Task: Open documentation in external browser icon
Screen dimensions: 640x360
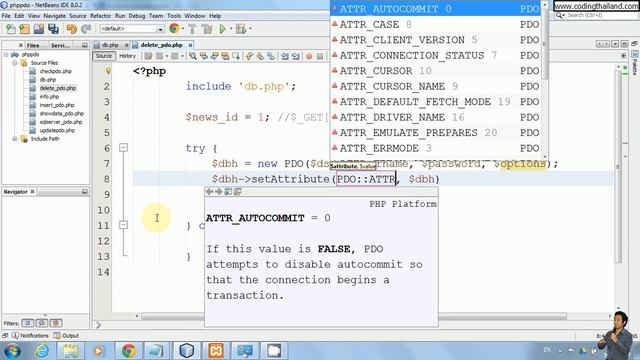Action: click(228, 191)
